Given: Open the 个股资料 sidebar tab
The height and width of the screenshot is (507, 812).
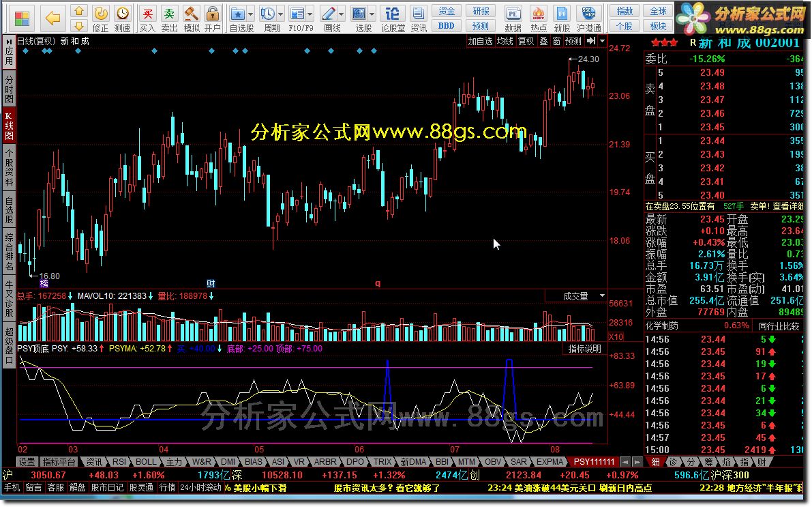Looking at the screenshot, I should coord(9,167).
